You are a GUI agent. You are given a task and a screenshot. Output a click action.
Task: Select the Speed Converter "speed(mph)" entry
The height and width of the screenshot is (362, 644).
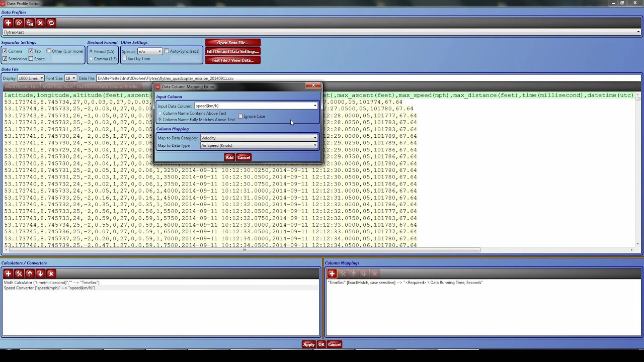49,288
